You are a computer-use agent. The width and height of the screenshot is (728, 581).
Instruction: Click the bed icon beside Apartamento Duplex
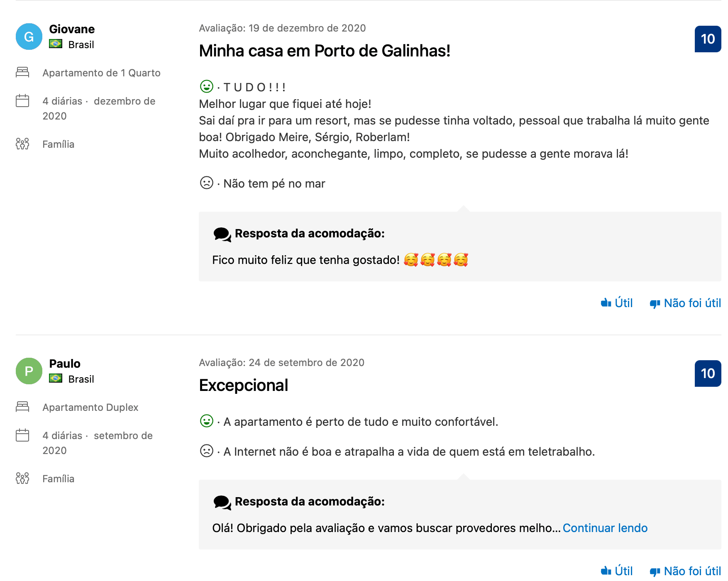(x=22, y=407)
